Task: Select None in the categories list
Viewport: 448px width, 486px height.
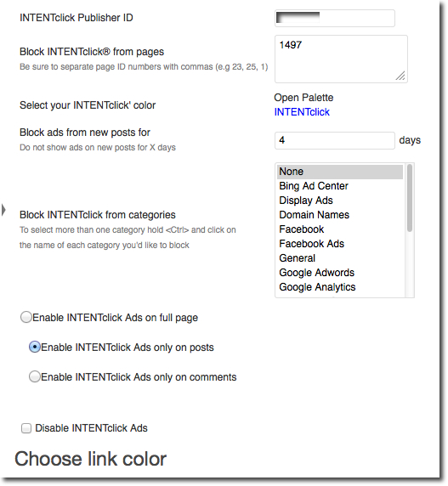Action: 340,172
